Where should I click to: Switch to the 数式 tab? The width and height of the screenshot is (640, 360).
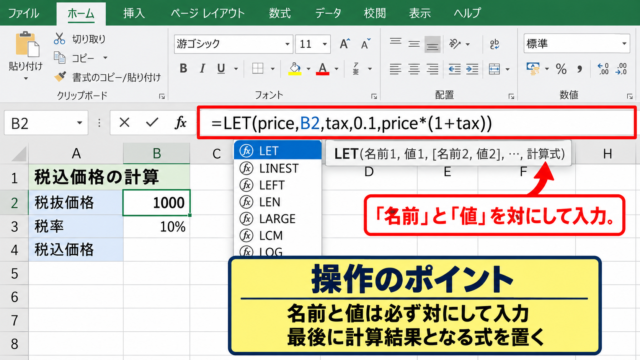point(280,13)
